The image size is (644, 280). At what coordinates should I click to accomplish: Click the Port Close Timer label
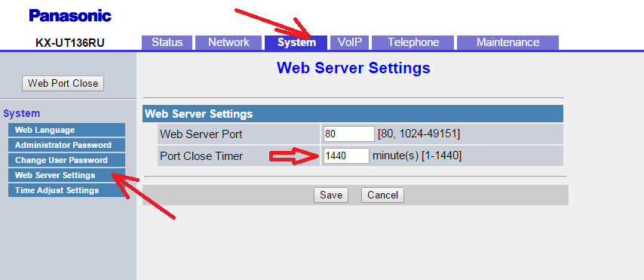(201, 155)
